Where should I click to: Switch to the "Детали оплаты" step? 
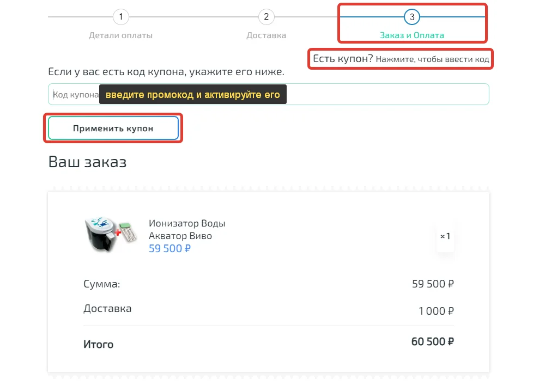(x=120, y=35)
